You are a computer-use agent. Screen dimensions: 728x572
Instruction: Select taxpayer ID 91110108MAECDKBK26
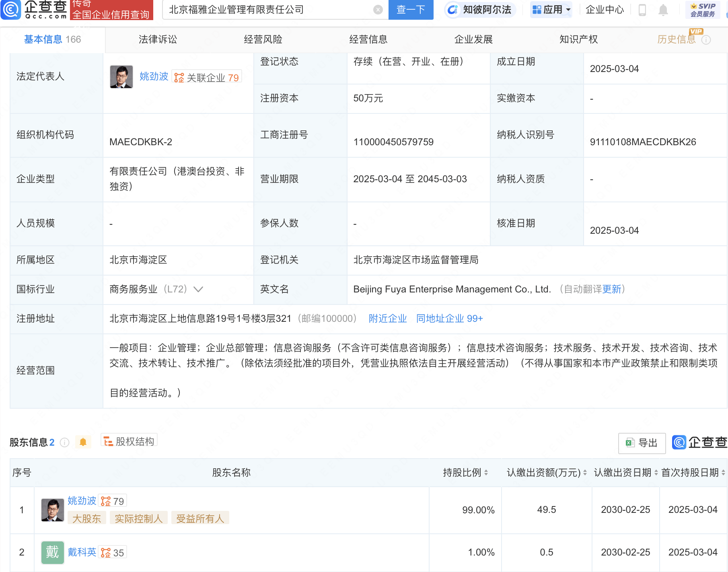pos(643,142)
